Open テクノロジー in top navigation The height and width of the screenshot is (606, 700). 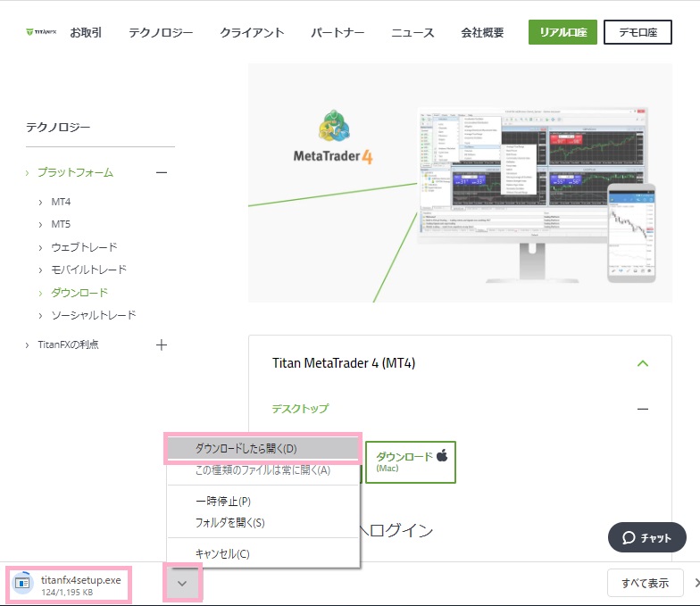click(161, 32)
